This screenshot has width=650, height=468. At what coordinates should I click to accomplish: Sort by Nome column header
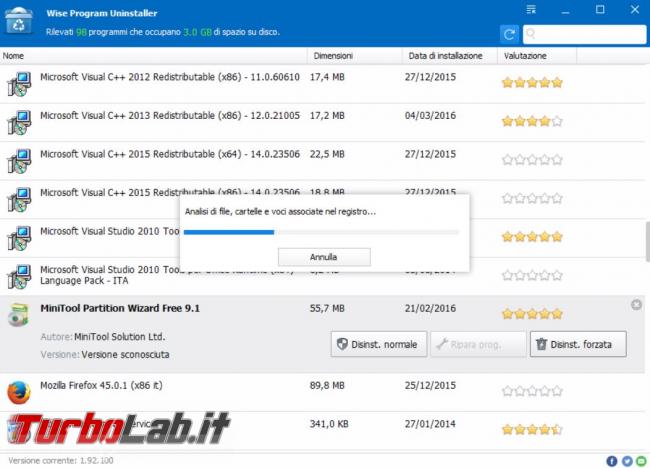[x=153, y=56]
